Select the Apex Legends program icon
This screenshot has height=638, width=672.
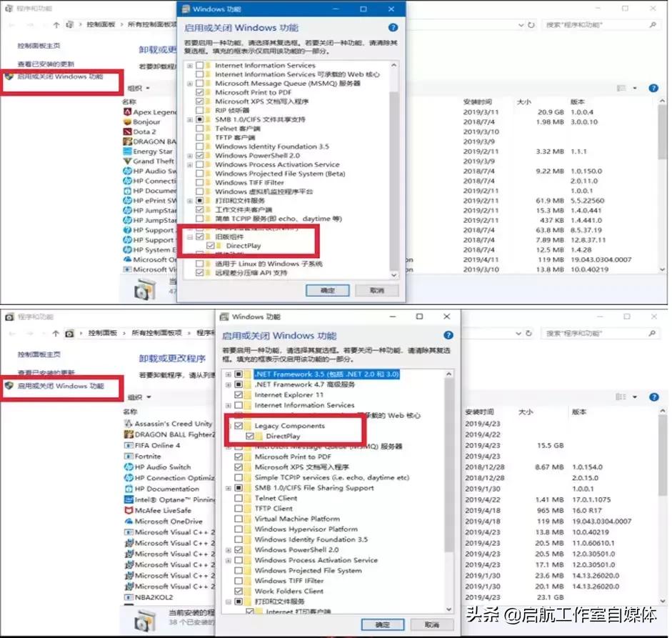click(127, 112)
